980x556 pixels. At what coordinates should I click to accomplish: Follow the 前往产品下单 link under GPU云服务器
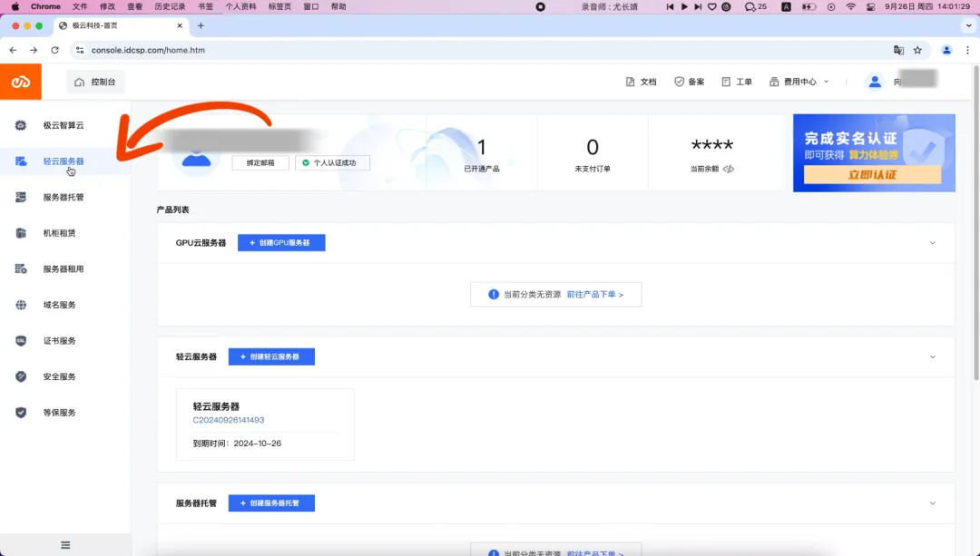point(595,294)
